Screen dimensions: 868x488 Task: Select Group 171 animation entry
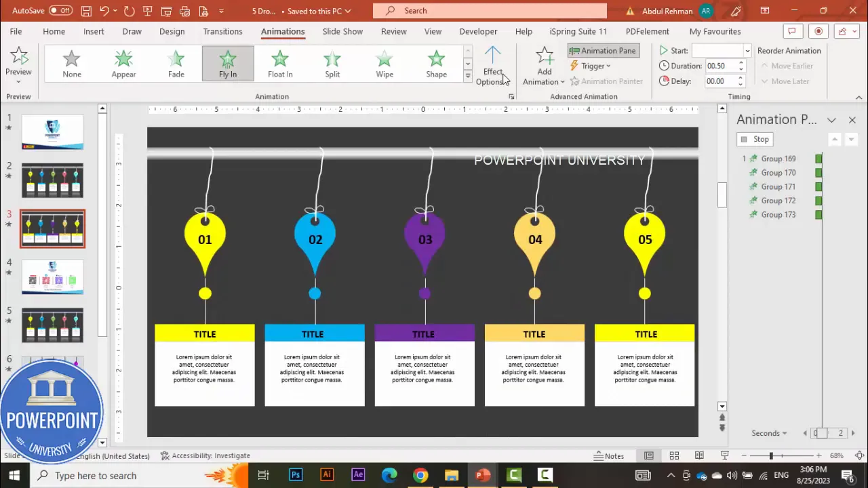click(x=778, y=186)
